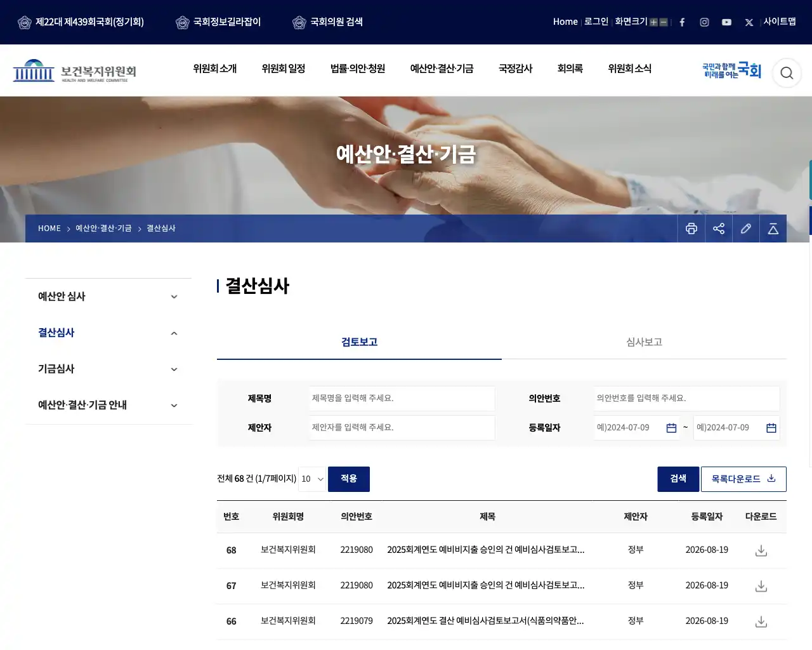Click the print icon in breadcrumb bar

[691, 229]
